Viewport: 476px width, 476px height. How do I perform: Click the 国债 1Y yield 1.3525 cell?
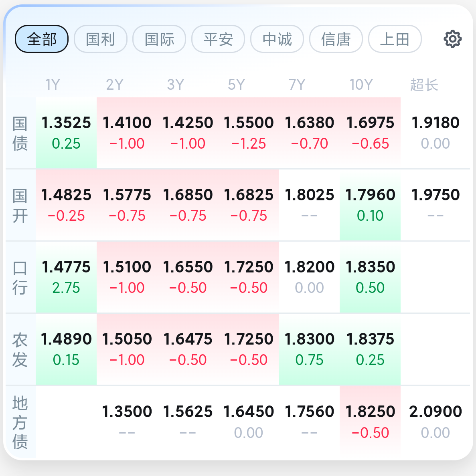(x=66, y=133)
